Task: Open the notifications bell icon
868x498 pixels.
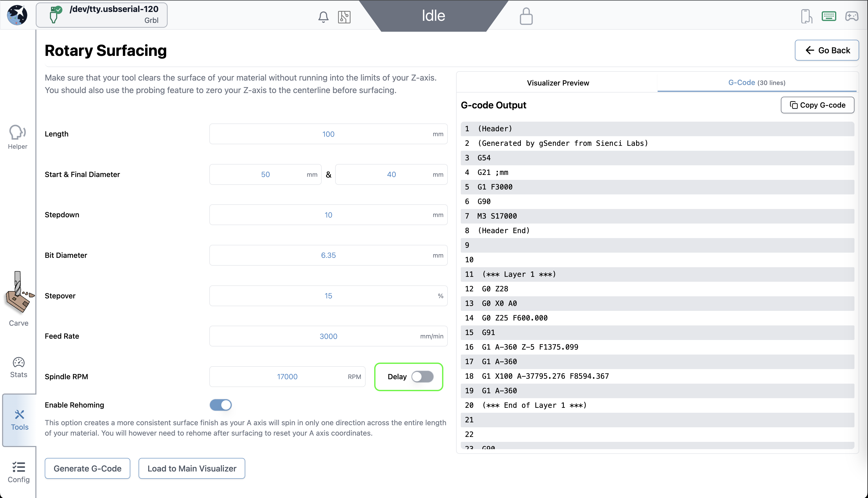Action: click(323, 17)
